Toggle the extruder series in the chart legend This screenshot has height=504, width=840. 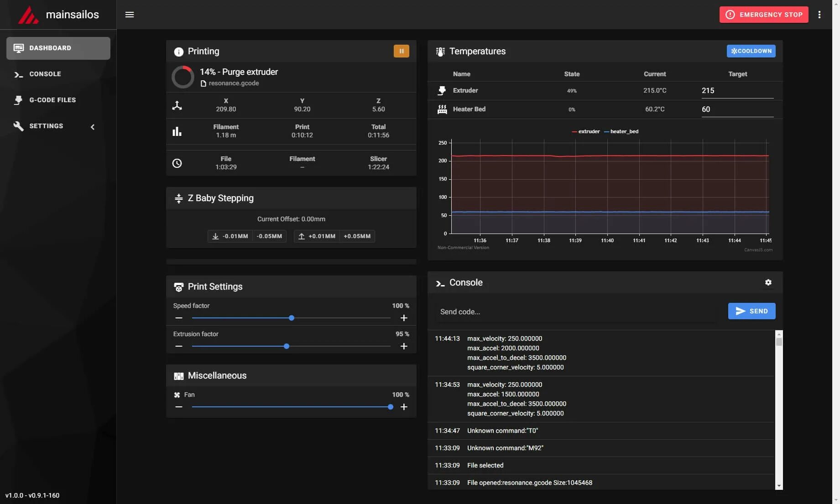pos(585,131)
